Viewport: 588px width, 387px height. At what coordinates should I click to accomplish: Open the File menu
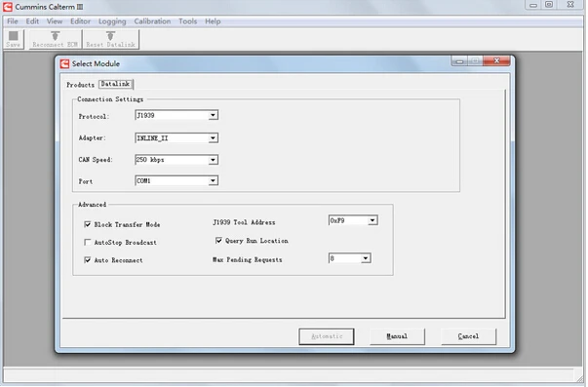[13, 21]
